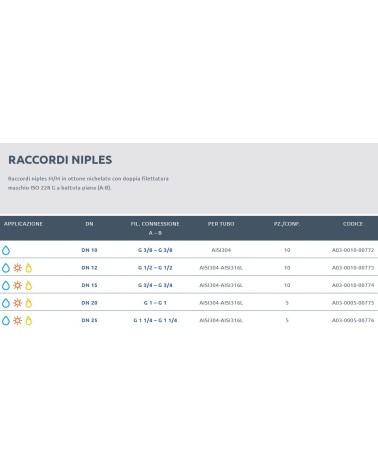Click the sun icon in DN 15 row
Viewport: 378px width, 472px height.
pos(17,285)
